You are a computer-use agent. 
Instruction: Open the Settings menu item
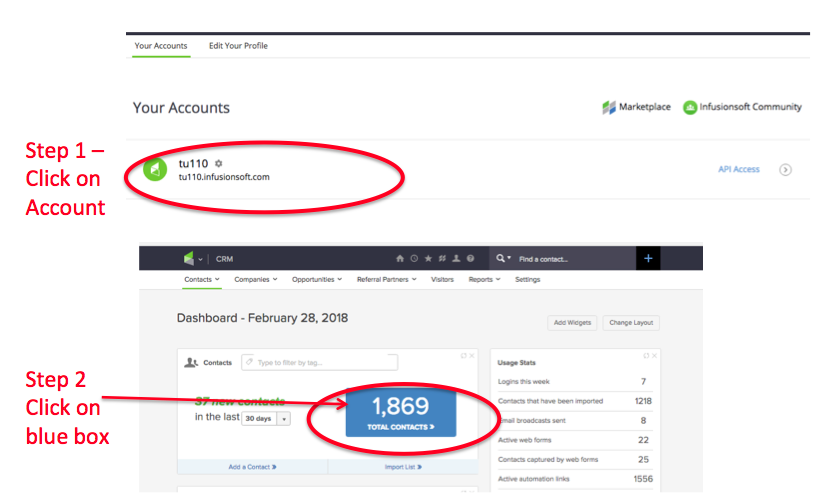pyautogui.click(x=528, y=279)
